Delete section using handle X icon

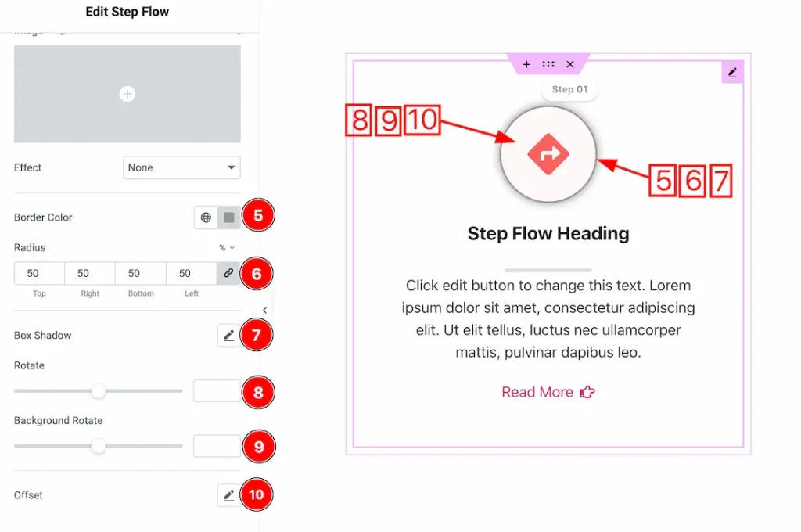tap(570, 64)
